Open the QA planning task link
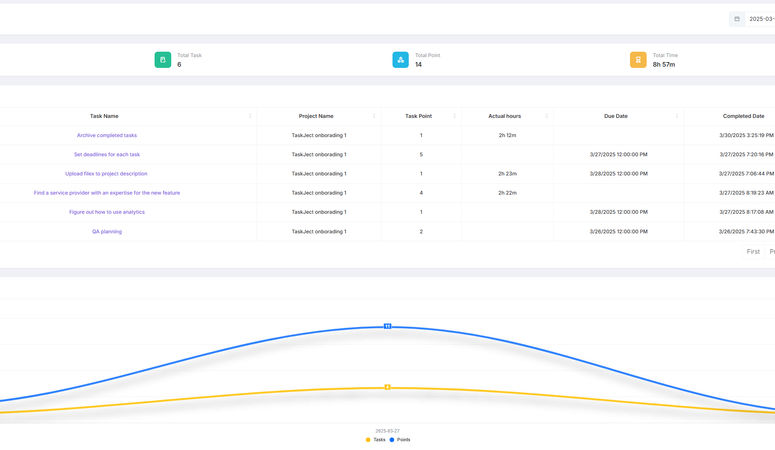The height and width of the screenshot is (450, 775). [107, 231]
